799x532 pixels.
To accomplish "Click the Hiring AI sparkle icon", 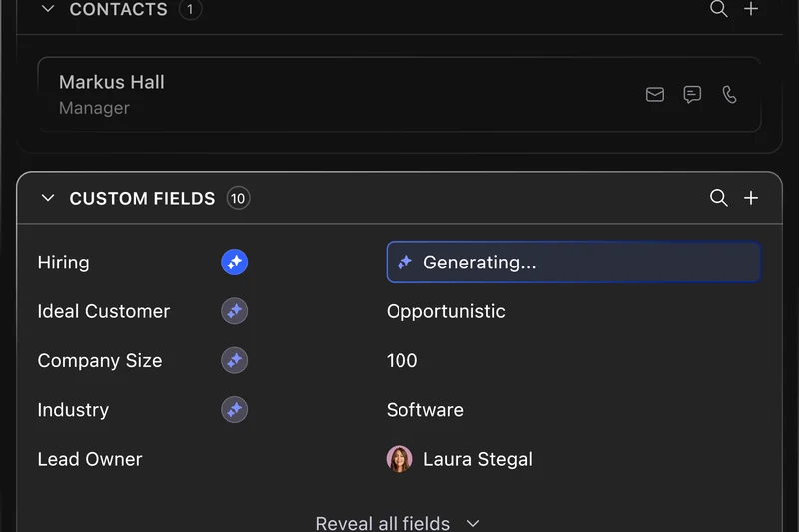I will tap(234, 263).
